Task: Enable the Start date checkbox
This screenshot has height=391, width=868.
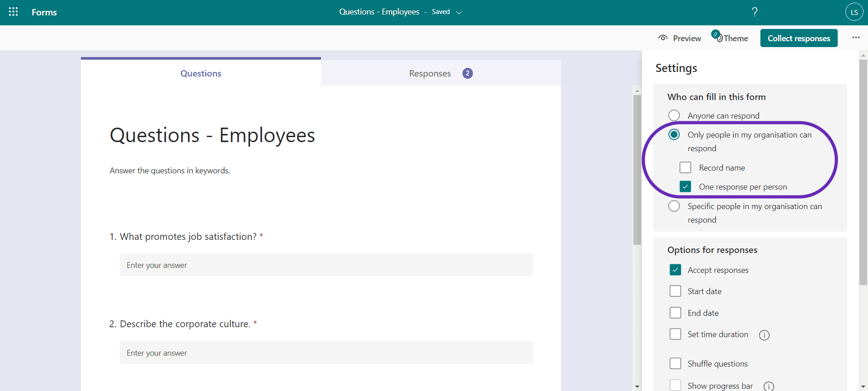Action: 675,291
